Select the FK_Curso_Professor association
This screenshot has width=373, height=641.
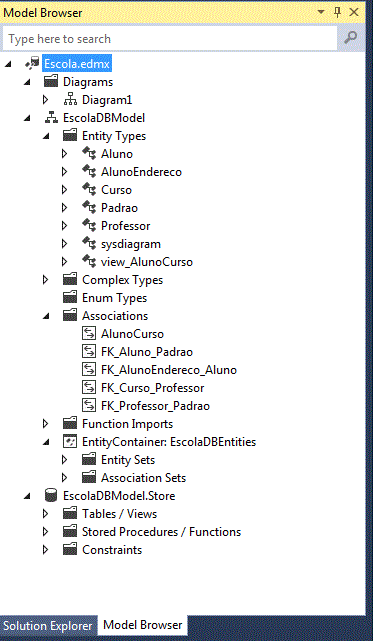coord(152,388)
